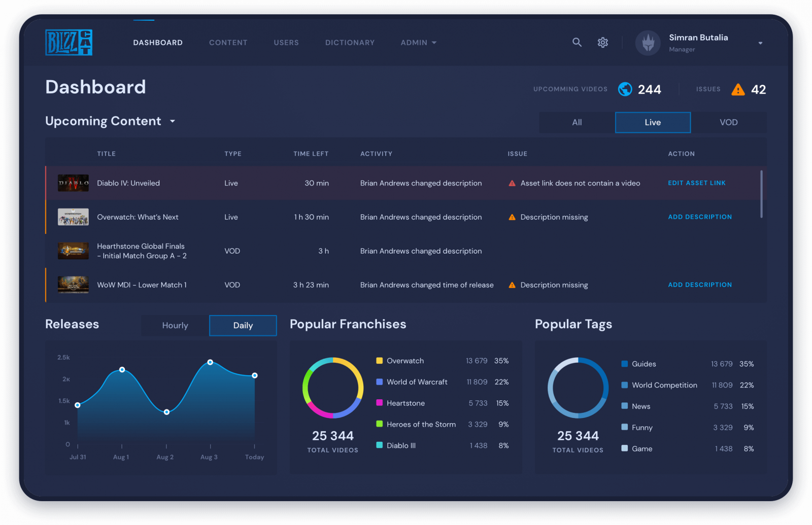The width and height of the screenshot is (812, 525).
Task: Click the magenta Heartstone legend swatch
Action: click(x=379, y=403)
